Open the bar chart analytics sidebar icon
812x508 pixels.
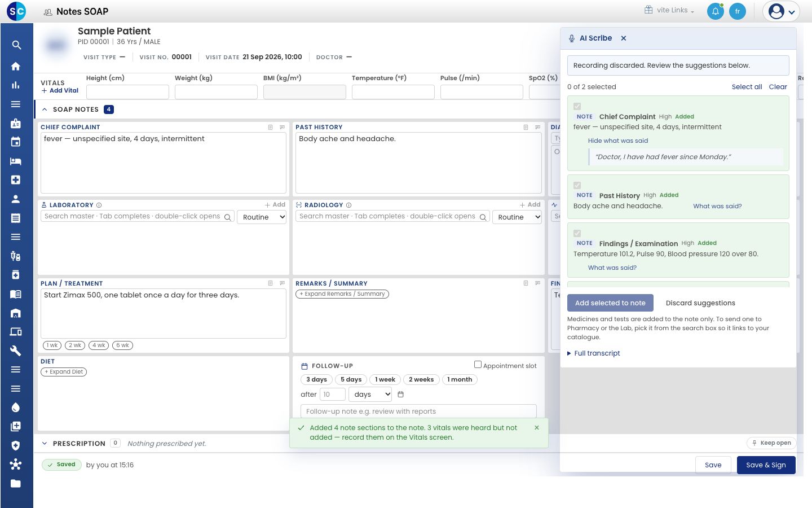click(x=16, y=85)
